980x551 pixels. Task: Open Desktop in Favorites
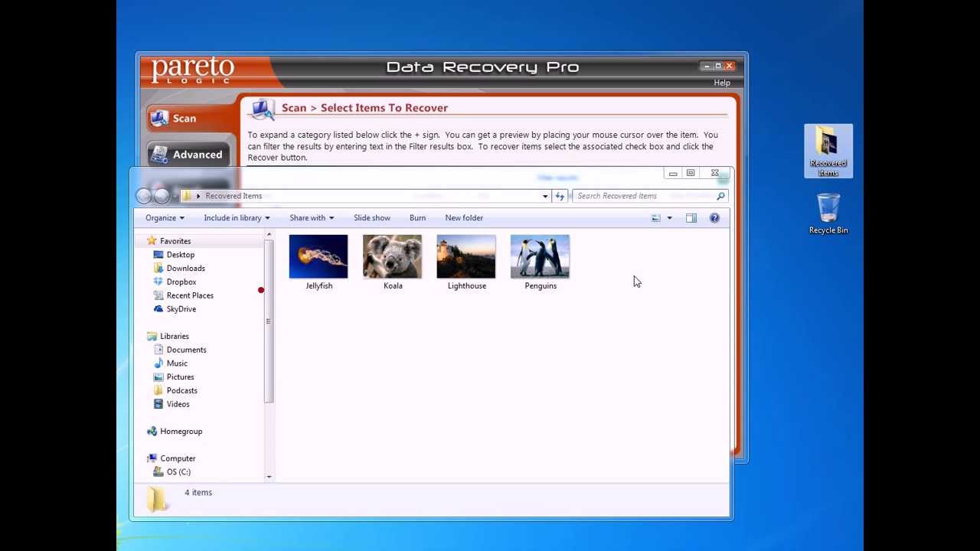coord(181,255)
